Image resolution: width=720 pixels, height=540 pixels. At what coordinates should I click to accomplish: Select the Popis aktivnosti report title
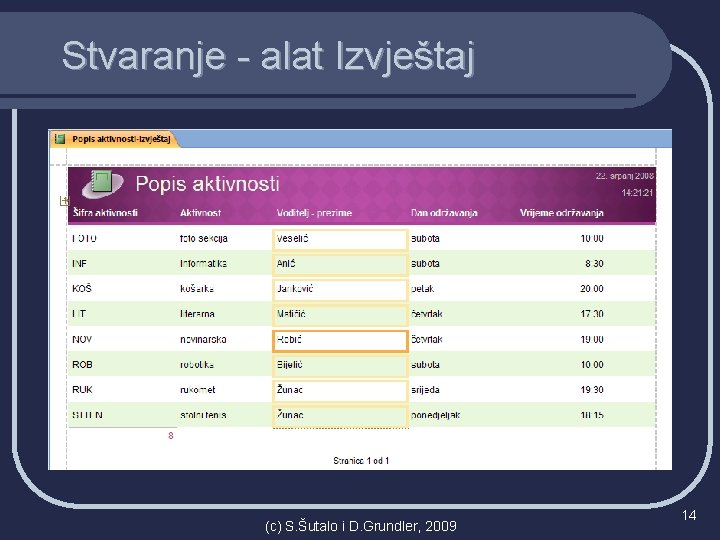click(x=207, y=184)
